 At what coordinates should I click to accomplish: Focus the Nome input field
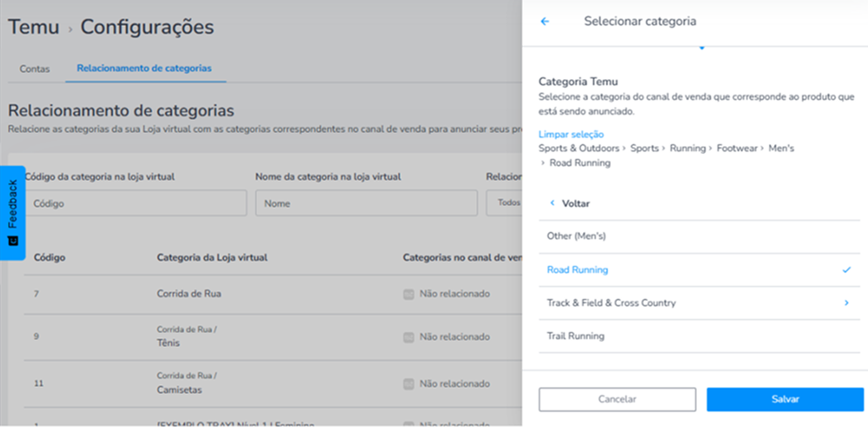(367, 203)
